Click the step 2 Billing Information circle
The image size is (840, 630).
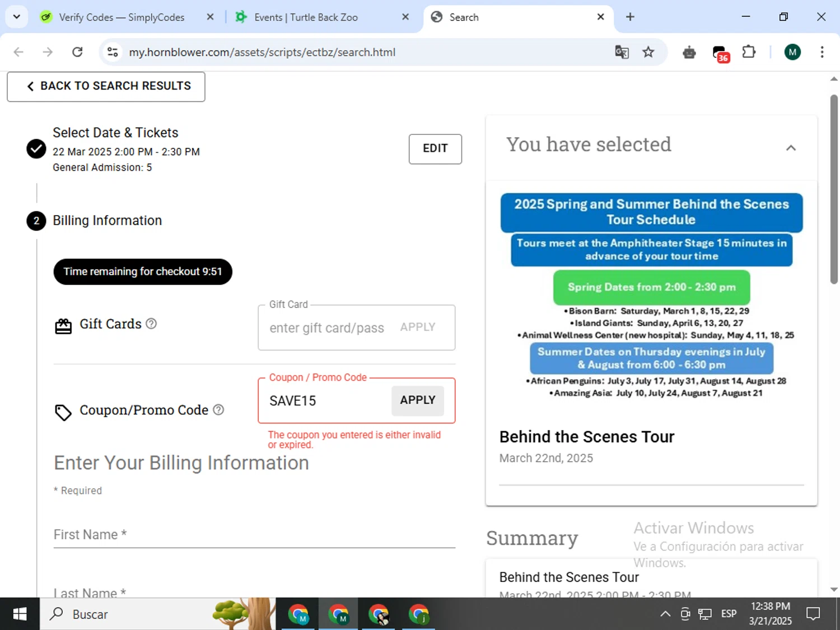[36, 221]
